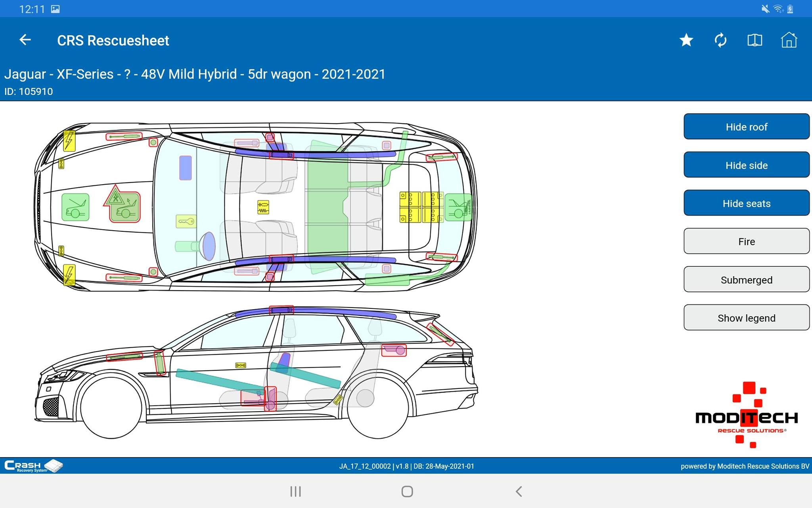Refresh the rescuesheet with the sync icon
Screen dimensions: 812x508
pyautogui.click(x=720, y=40)
